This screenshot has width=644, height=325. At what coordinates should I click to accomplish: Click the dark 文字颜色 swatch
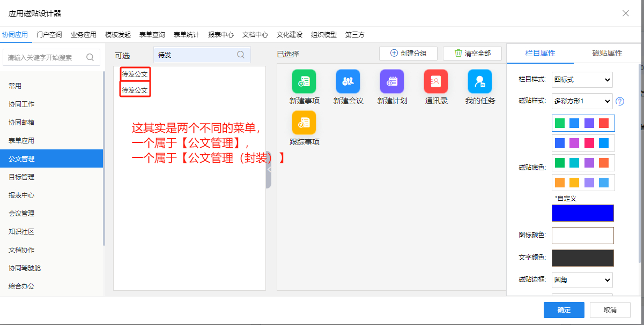(x=582, y=258)
